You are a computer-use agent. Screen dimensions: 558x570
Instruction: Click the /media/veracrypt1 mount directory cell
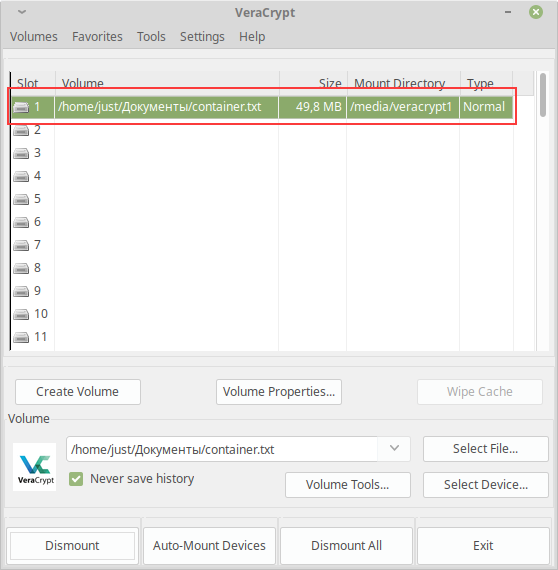[x=403, y=107]
